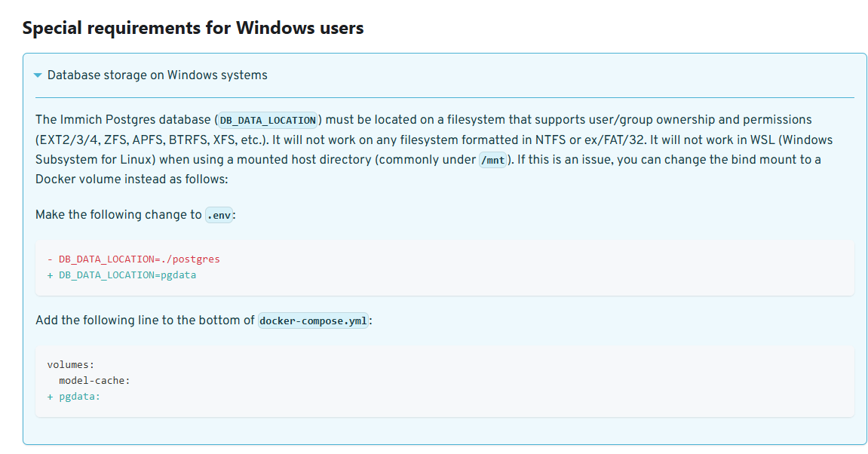Click the .env inline code tag
Viewport: 868px width, 454px height.
(x=219, y=215)
